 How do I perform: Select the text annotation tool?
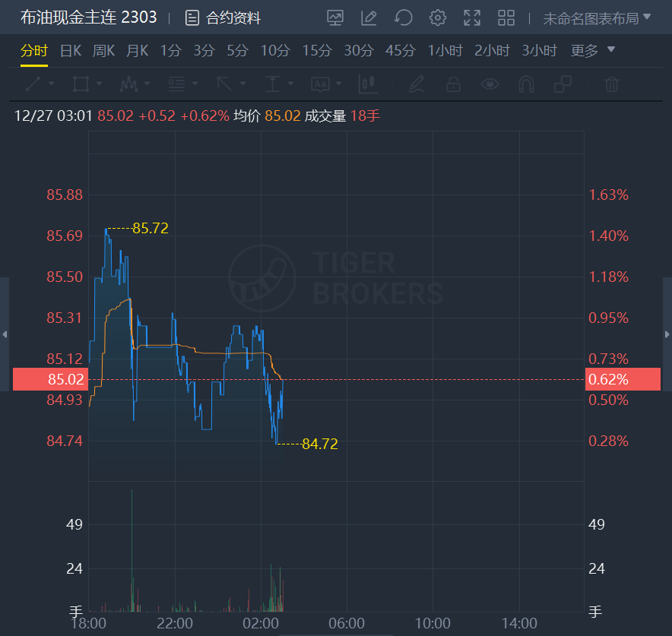(x=321, y=84)
